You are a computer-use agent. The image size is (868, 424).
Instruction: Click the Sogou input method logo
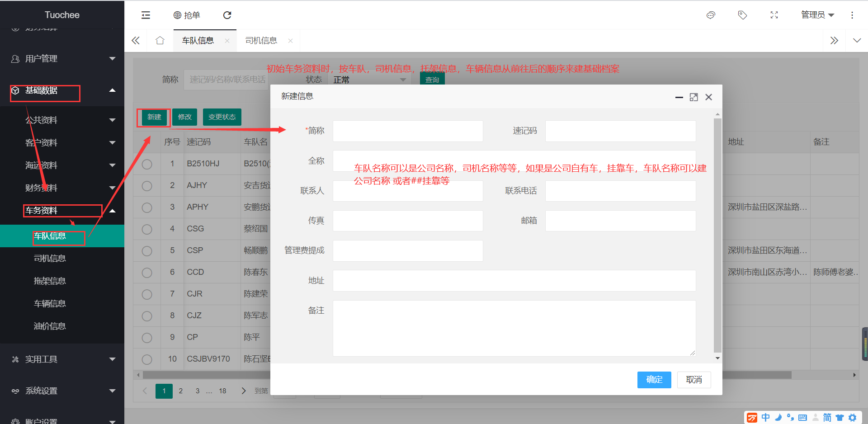[x=752, y=418]
